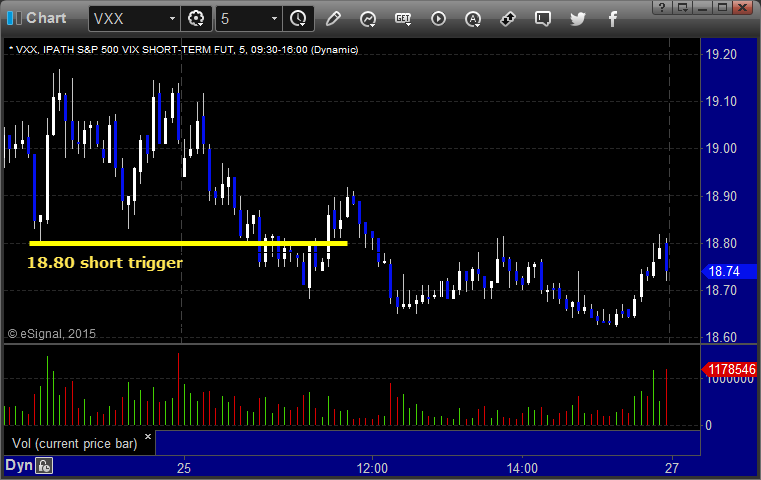Open the alerts 'A' circle icon

point(473,19)
